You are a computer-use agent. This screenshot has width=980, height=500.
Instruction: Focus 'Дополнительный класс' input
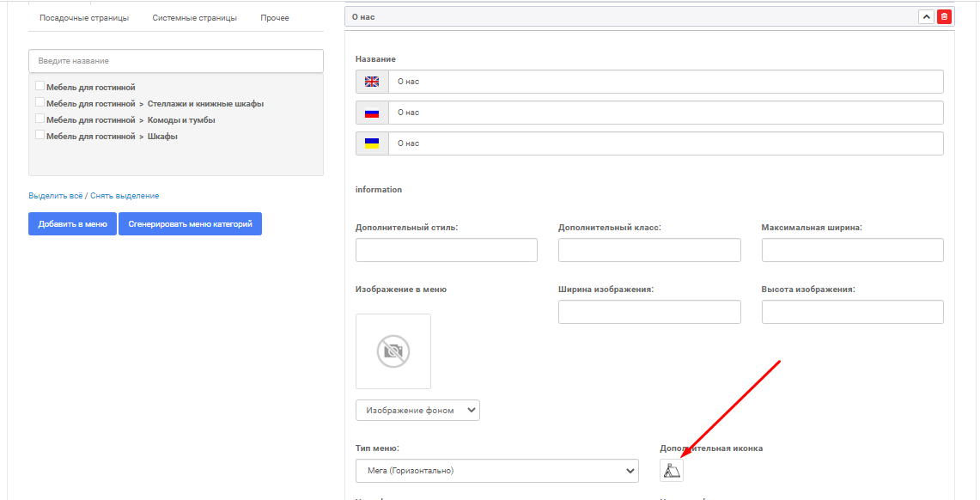click(x=649, y=250)
